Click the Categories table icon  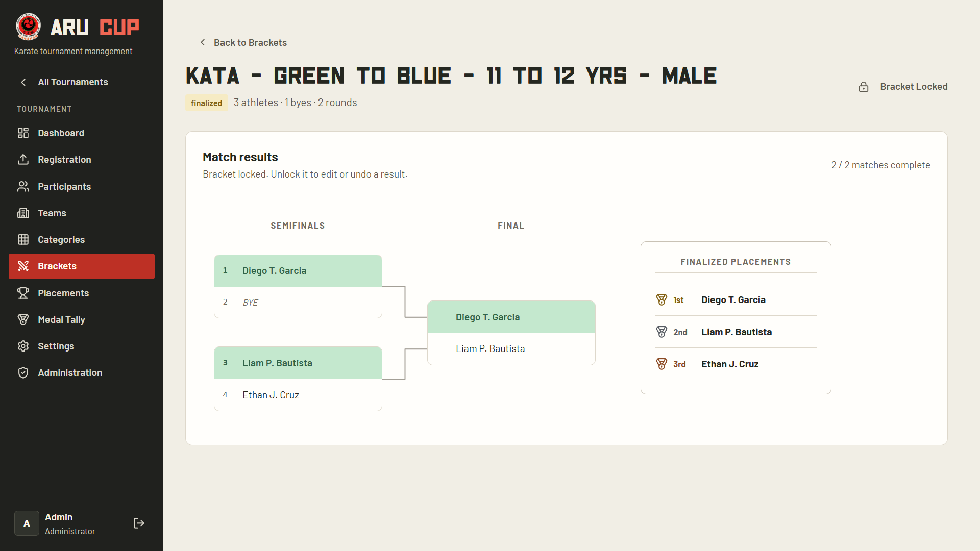point(23,240)
